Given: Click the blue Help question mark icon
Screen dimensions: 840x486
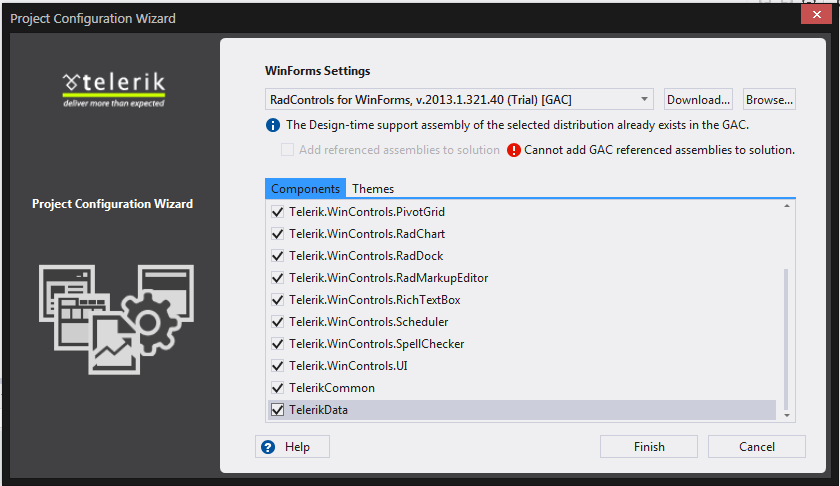Looking at the screenshot, I should [268, 447].
